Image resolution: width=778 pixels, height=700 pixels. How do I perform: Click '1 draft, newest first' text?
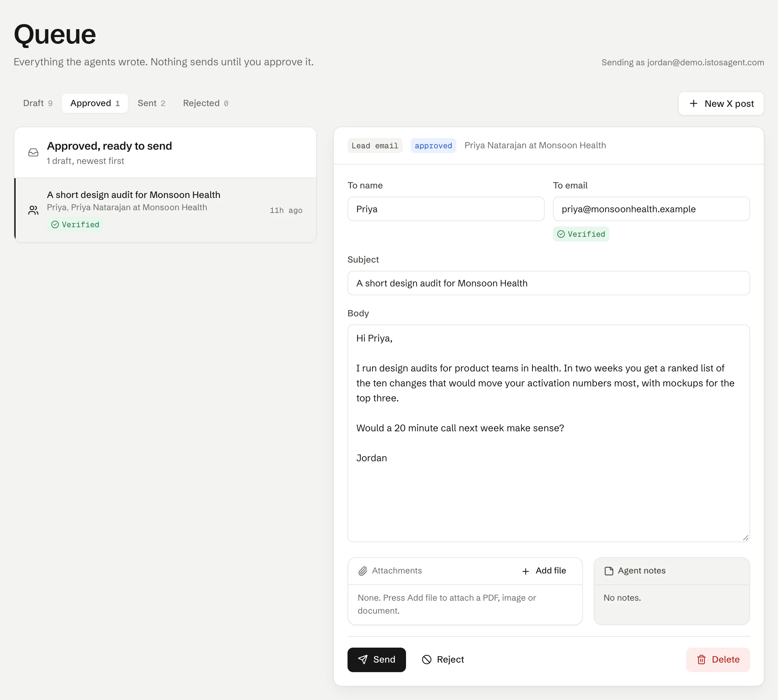click(85, 161)
